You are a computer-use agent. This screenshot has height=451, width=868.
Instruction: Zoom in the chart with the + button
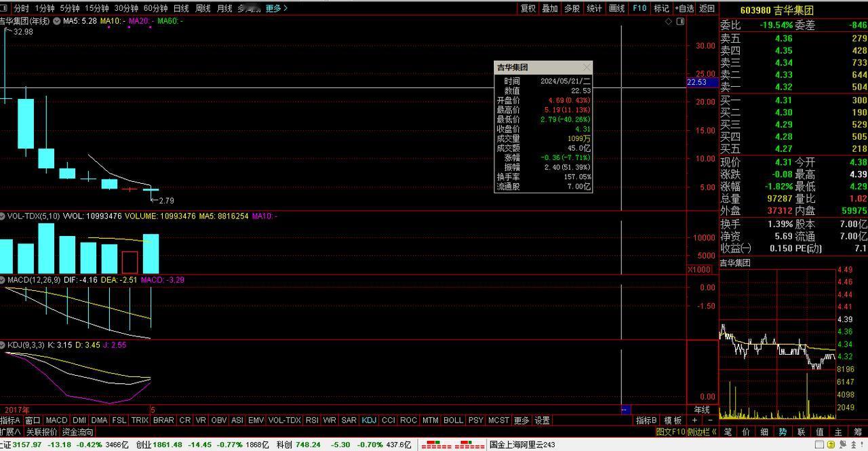coord(694,420)
